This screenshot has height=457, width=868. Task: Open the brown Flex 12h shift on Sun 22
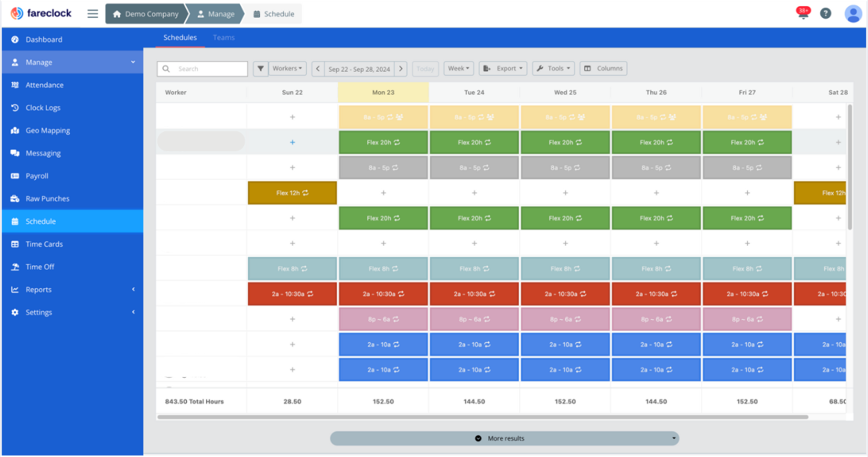(x=292, y=193)
